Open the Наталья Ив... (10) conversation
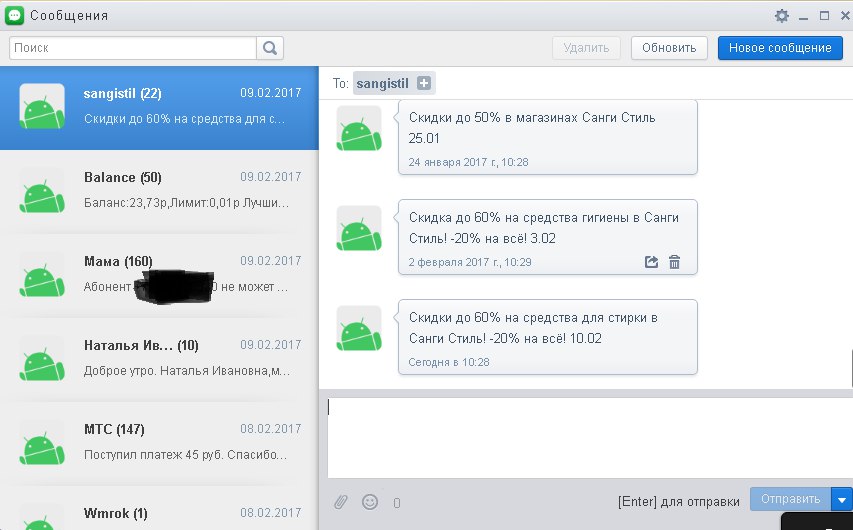 click(x=160, y=358)
